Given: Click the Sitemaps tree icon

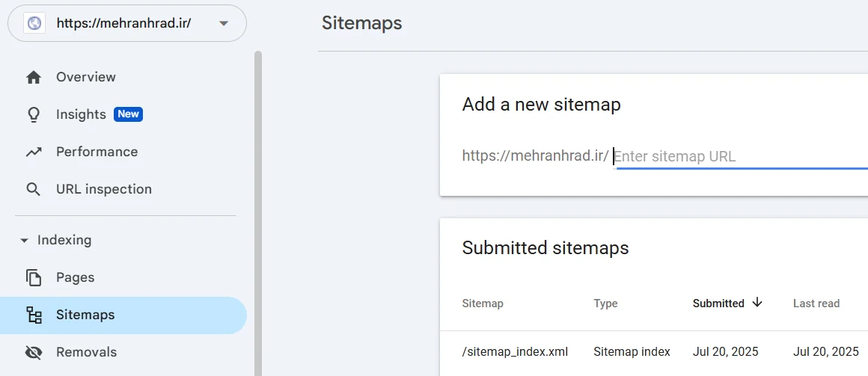Looking at the screenshot, I should (33, 315).
